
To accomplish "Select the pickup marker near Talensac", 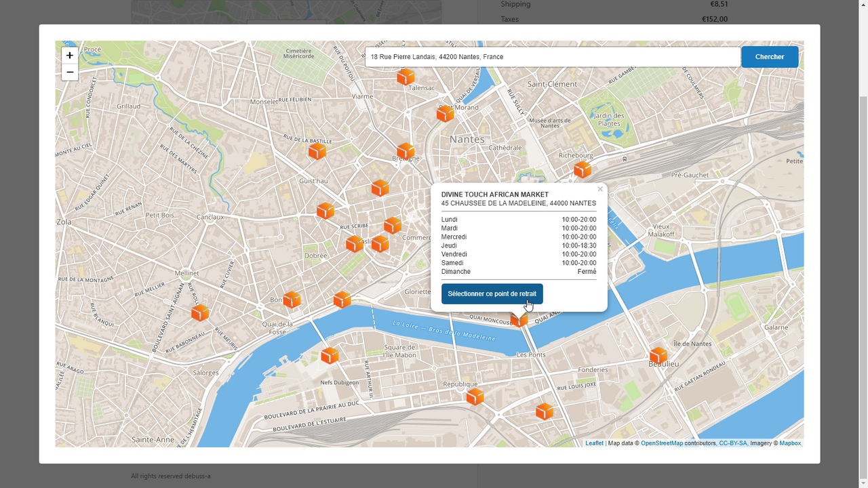I will pos(406,77).
